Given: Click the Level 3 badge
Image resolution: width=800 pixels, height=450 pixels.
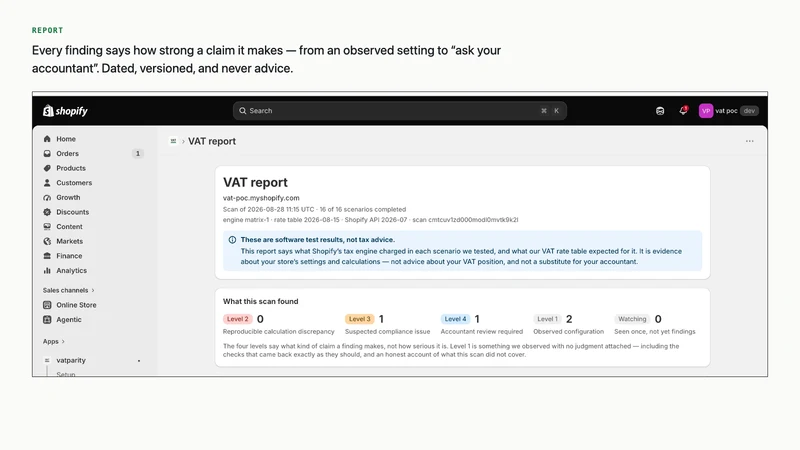Looking at the screenshot, I should click(x=360, y=319).
